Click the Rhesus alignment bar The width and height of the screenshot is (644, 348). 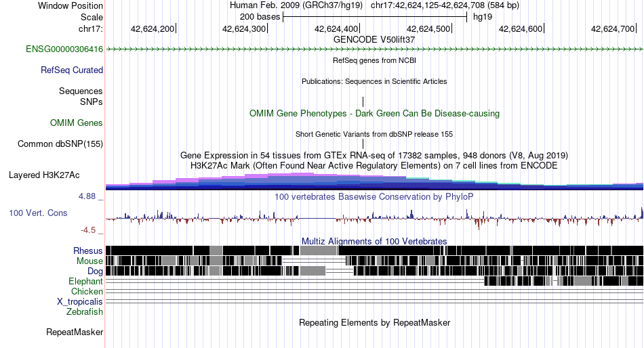click(x=374, y=251)
